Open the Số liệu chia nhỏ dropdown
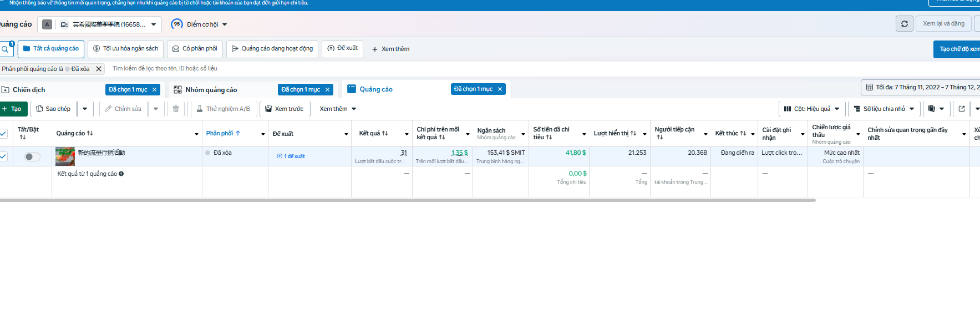Image resolution: width=980 pixels, height=329 pixels. [x=884, y=109]
